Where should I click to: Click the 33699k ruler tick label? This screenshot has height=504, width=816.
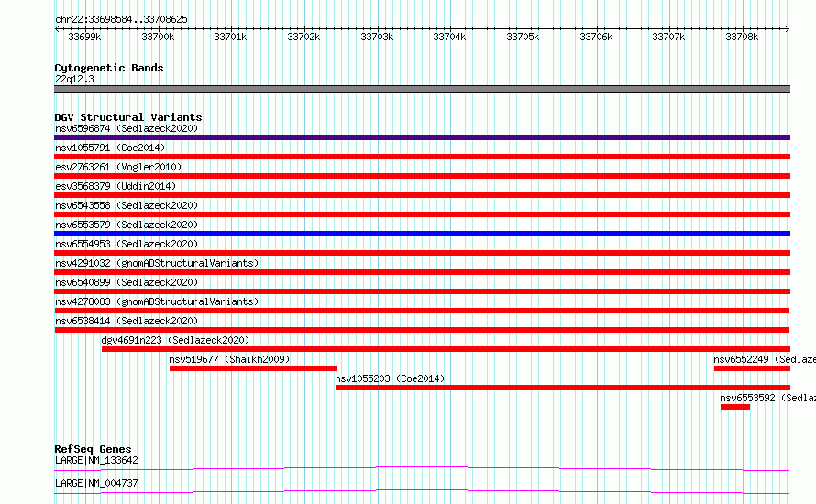pyautogui.click(x=84, y=37)
